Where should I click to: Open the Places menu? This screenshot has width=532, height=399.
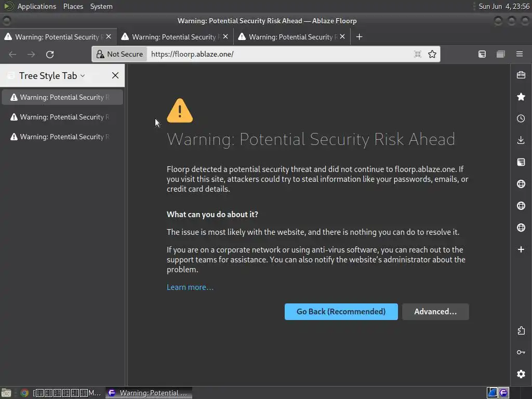(73, 6)
